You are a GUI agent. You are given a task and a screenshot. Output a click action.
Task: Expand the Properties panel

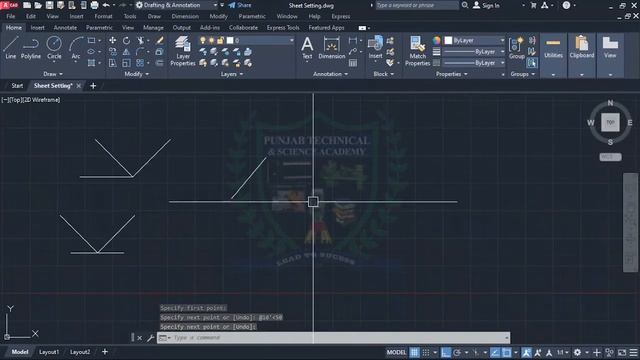tap(451, 74)
